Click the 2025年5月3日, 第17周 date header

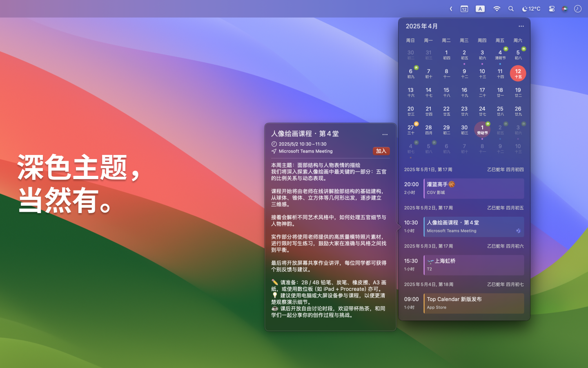coord(428,246)
